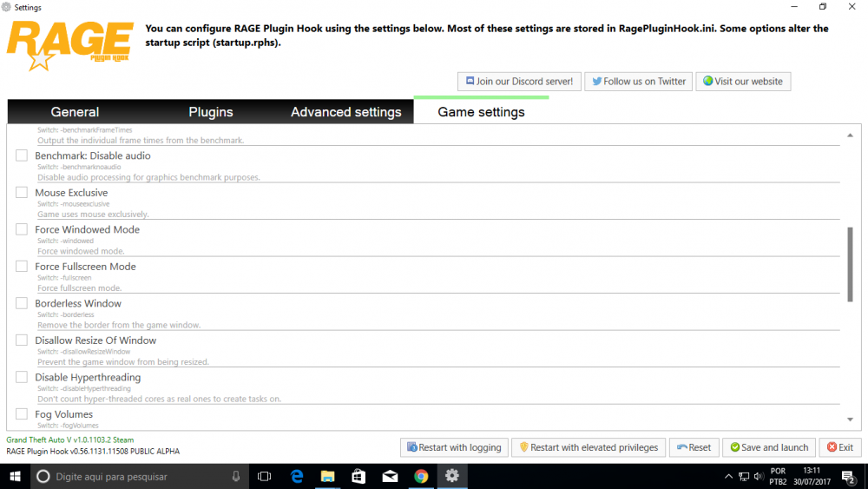Click Join our Discord server button
The height and width of the screenshot is (489, 868).
click(519, 82)
